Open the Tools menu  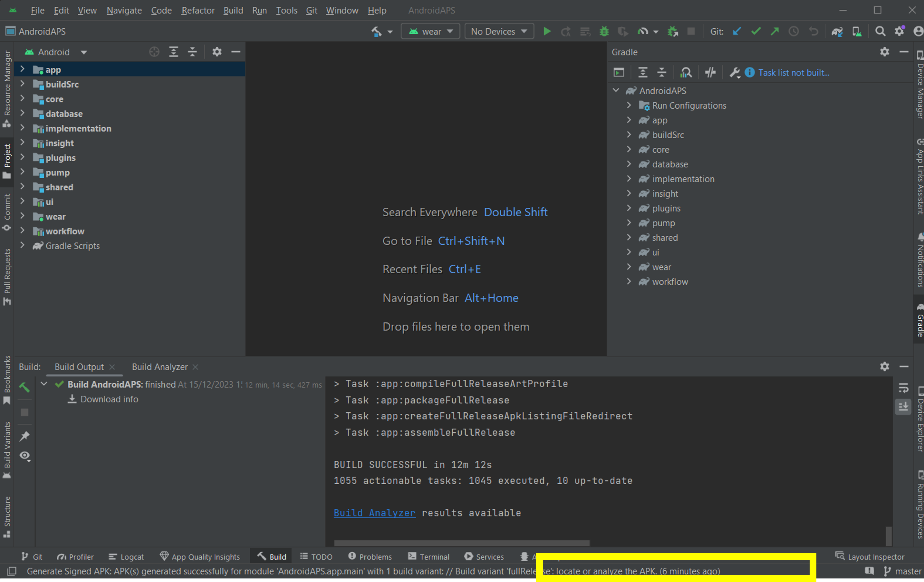[x=287, y=10]
